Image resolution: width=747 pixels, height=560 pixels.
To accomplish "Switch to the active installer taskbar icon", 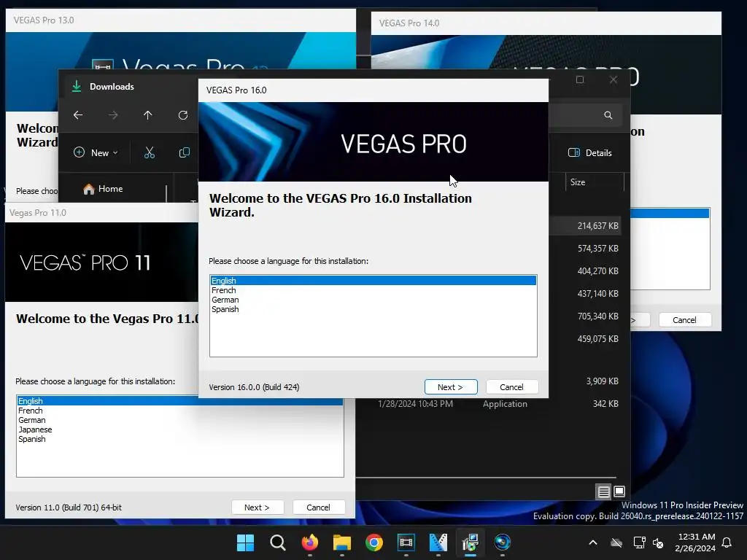I will [471, 542].
